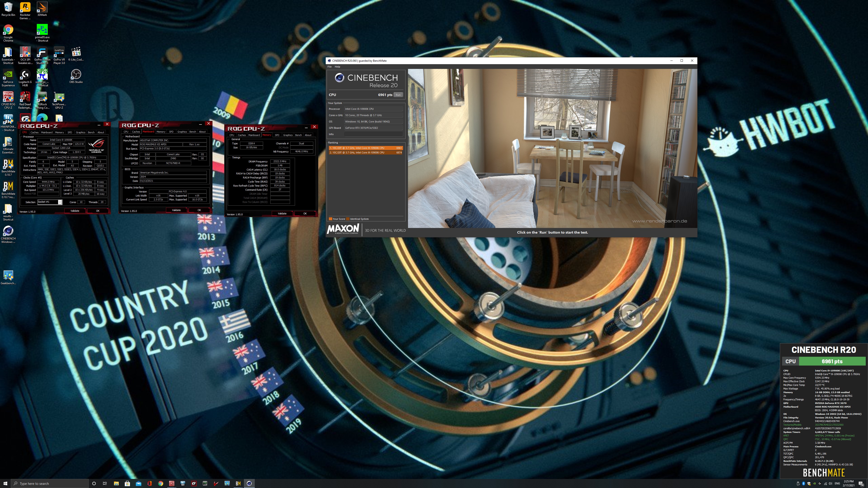This screenshot has height=488, width=868.
Task: Open SPD tab in middle CPU-Z window
Action: pyautogui.click(x=171, y=132)
